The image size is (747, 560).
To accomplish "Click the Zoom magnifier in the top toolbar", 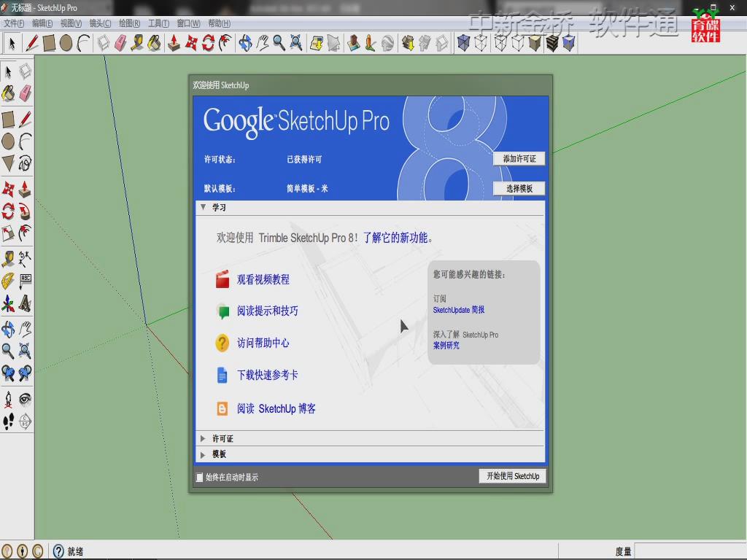I will point(279,43).
